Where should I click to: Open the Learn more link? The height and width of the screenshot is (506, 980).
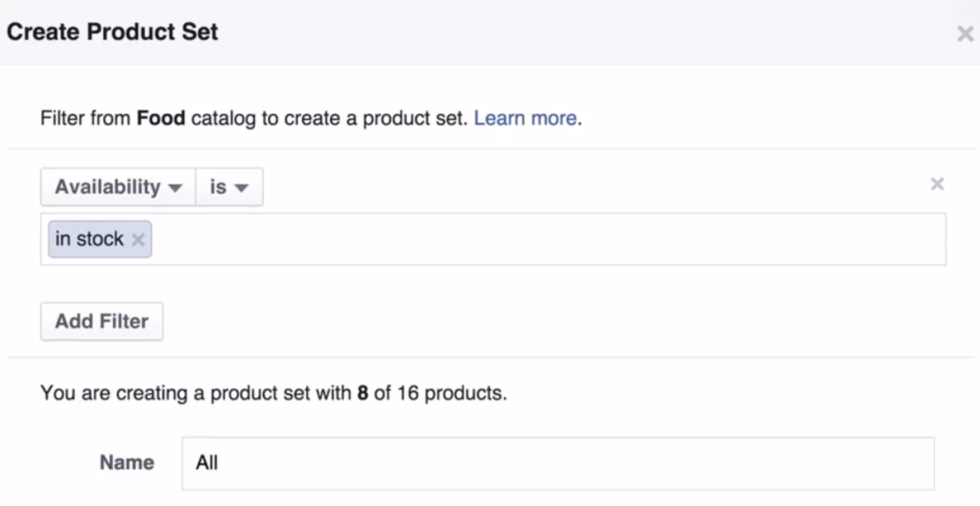tap(525, 120)
